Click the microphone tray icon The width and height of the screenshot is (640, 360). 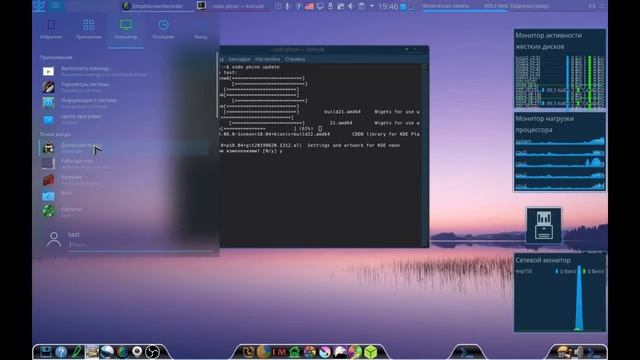[288, 6]
